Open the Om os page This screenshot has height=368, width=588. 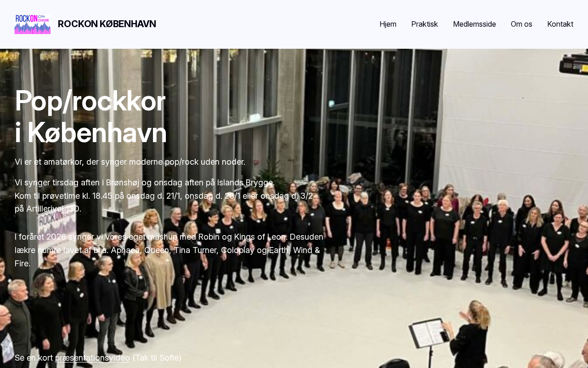(x=521, y=24)
